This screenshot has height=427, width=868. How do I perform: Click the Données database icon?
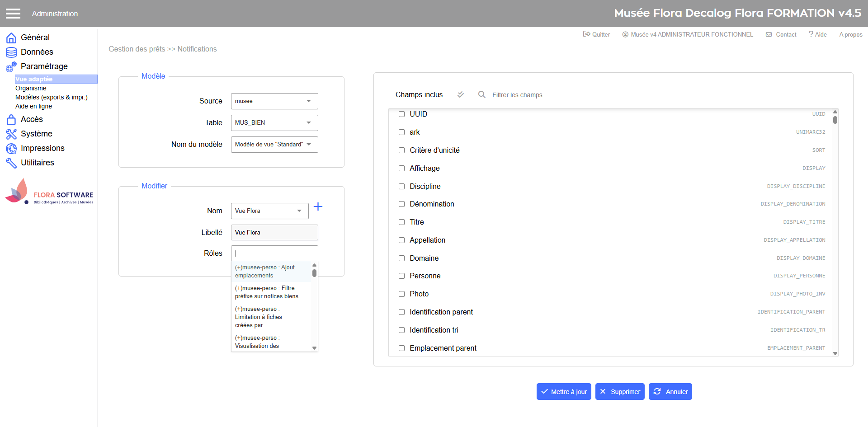tap(11, 52)
